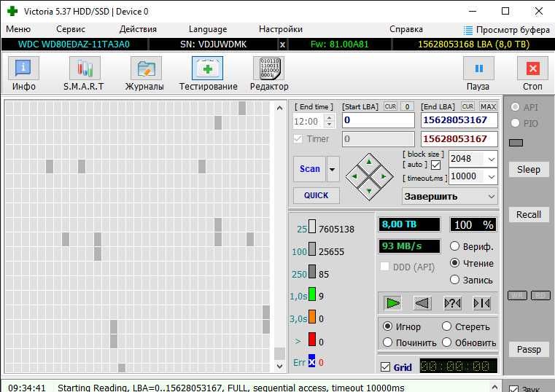Click the 0 button beside Start LBA
The image size is (555, 392).
point(408,106)
